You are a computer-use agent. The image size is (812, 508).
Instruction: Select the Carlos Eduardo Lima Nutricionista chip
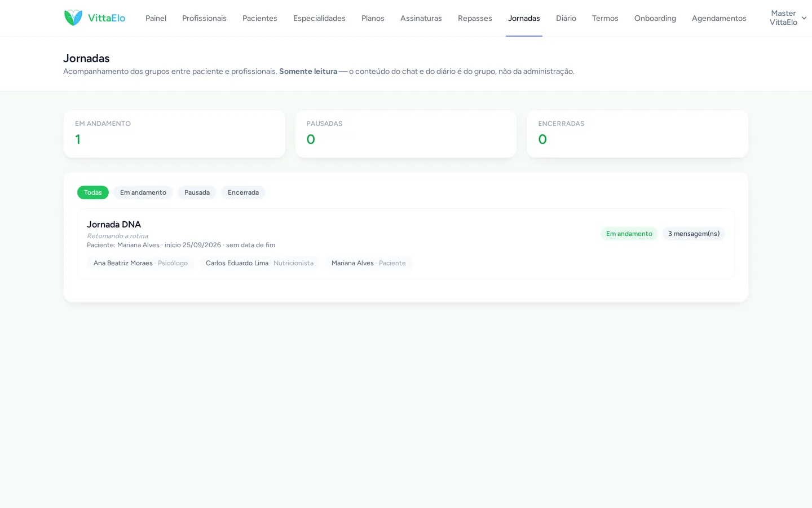259,263
